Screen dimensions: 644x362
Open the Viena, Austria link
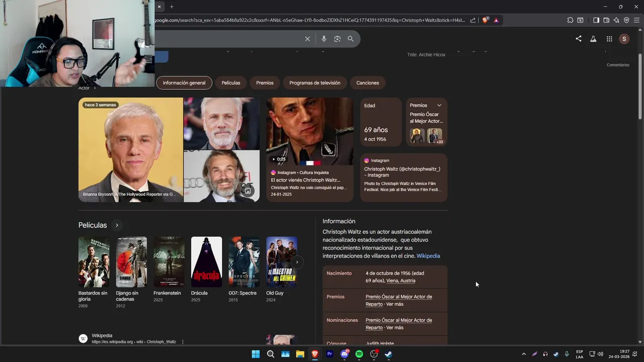pos(401,281)
